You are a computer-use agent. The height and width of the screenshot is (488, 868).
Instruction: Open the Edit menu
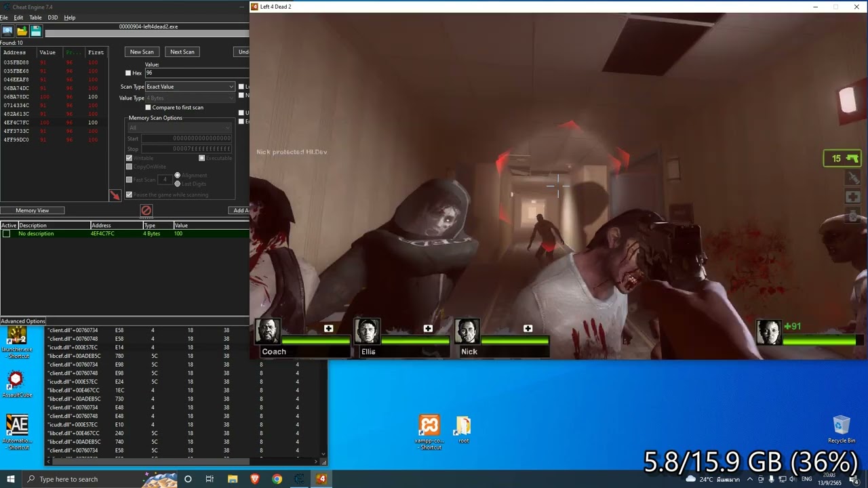(18, 18)
